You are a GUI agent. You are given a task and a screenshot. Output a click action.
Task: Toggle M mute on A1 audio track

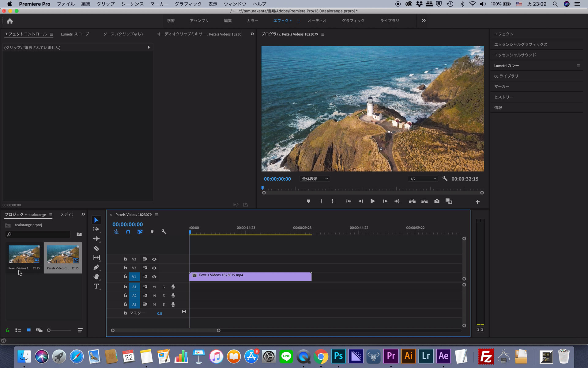154,287
